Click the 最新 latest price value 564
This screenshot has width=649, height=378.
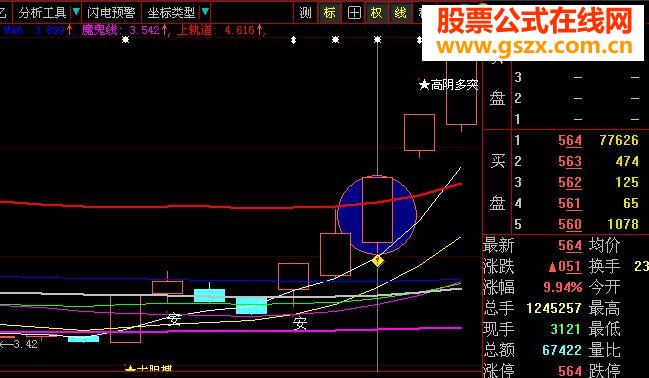pos(570,246)
